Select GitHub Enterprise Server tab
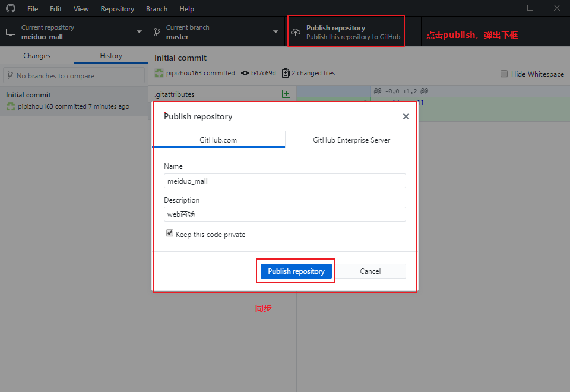 pyautogui.click(x=351, y=140)
